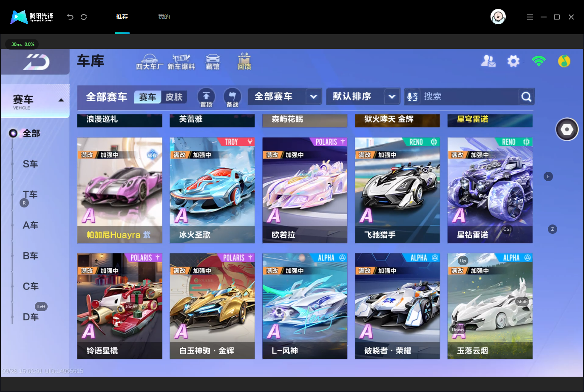Viewport: 584px width, 392px height.
Task: Open the hamburger menu in title bar
Action: click(530, 17)
